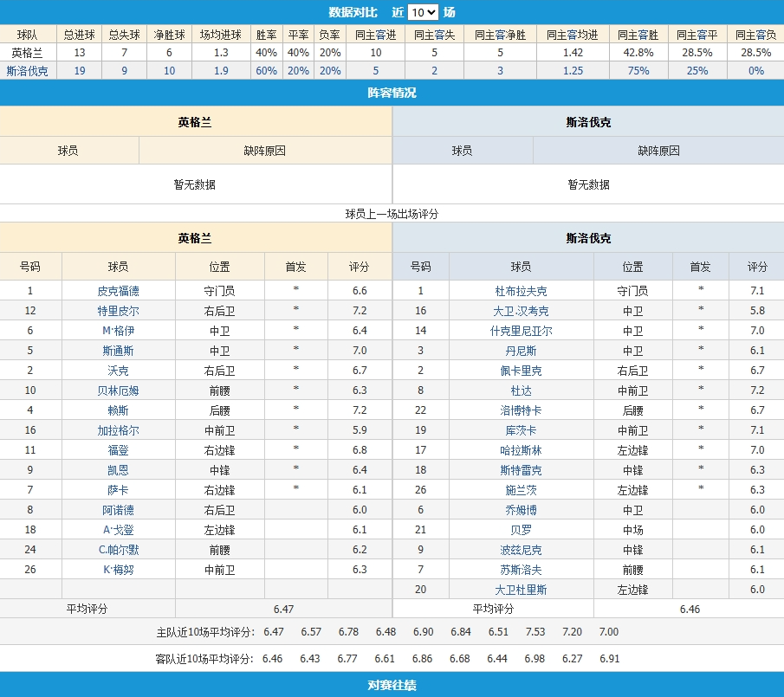Screen dimensions: 784x697
Task: Open K·梅努 player link
Action: point(118,570)
